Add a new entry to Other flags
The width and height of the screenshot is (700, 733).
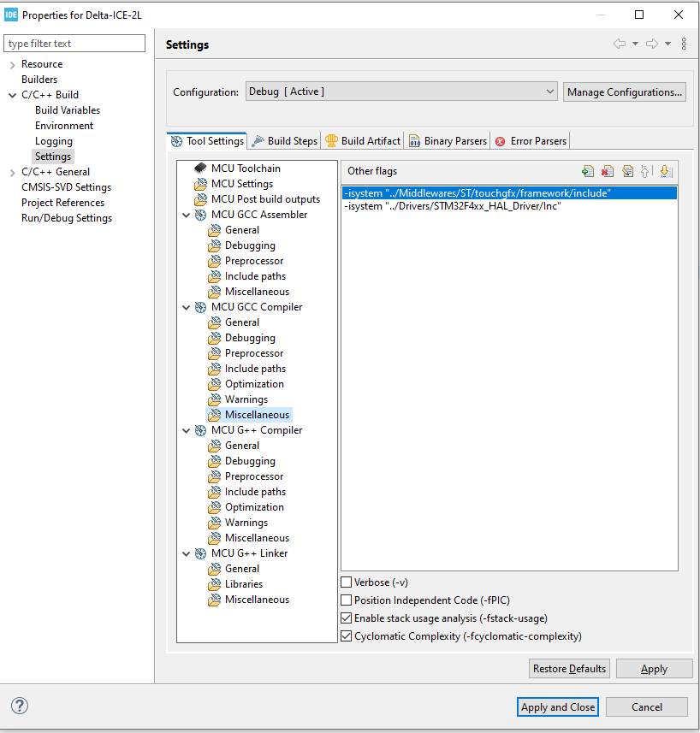pyautogui.click(x=588, y=171)
